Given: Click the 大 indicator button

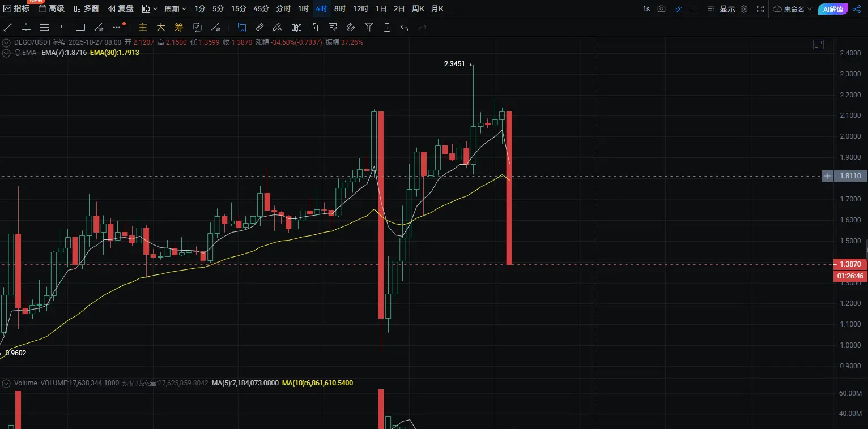Looking at the screenshot, I should (161, 27).
